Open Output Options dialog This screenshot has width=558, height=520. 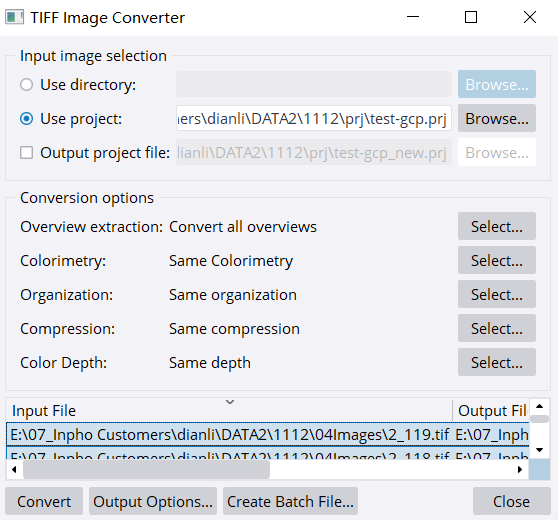pos(153,501)
